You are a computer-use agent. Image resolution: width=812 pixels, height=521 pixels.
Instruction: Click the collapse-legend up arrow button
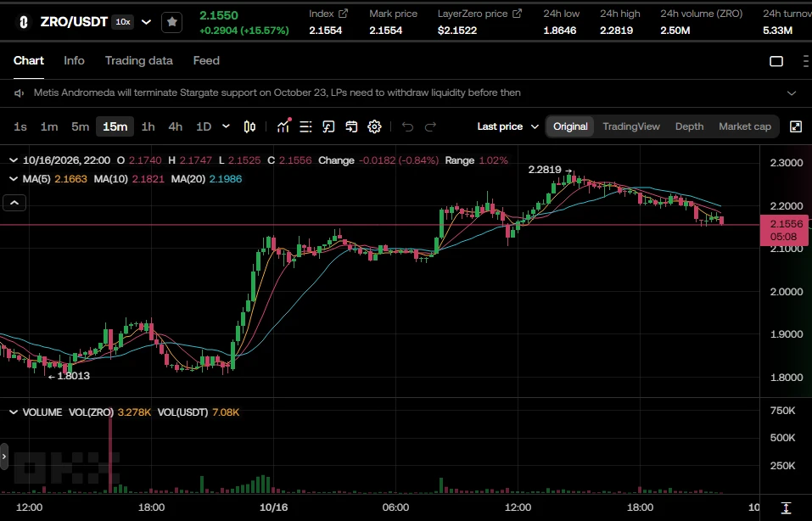14,203
